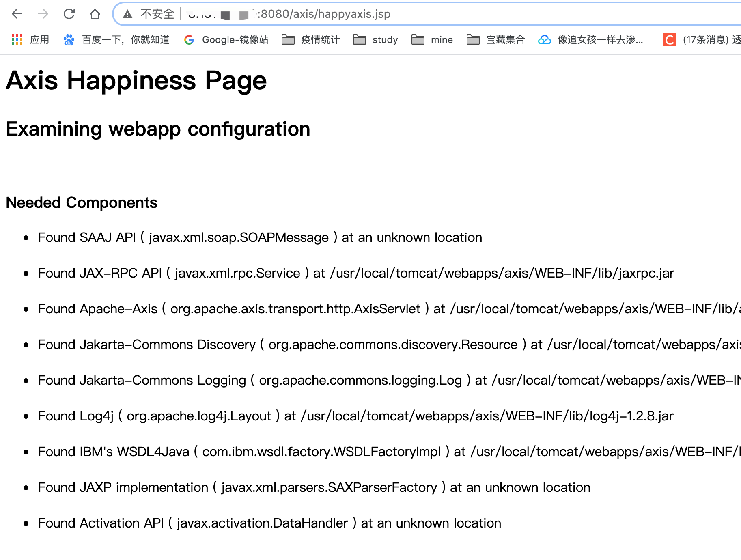Click the blue cloud bookmark icon
Image resolution: width=741 pixels, height=560 pixels.
[x=544, y=39]
